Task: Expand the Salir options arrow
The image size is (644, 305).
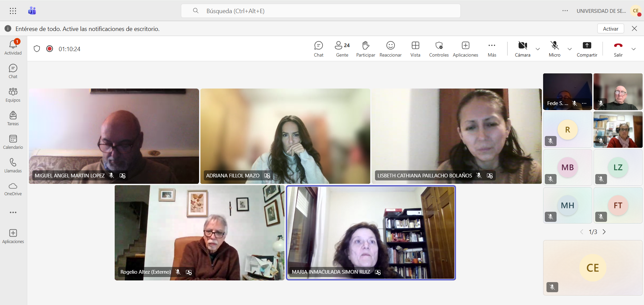Action: pyautogui.click(x=634, y=49)
